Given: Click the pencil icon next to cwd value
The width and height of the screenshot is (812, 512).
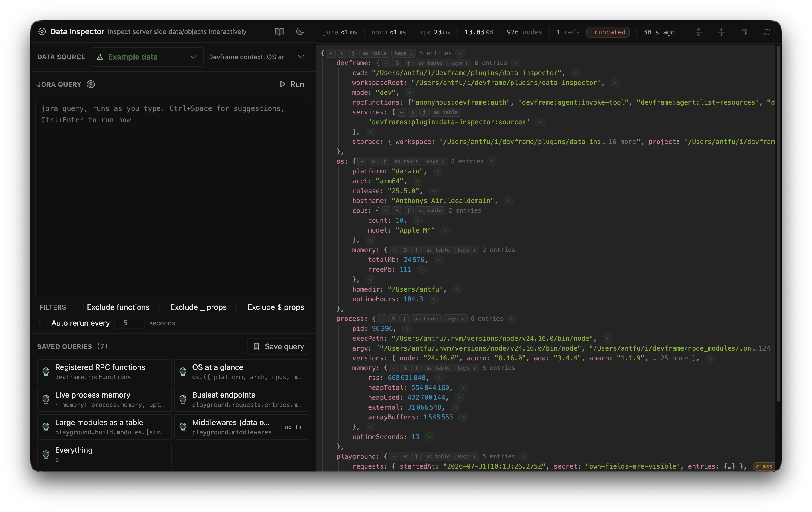Looking at the screenshot, I should click(576, 73).
